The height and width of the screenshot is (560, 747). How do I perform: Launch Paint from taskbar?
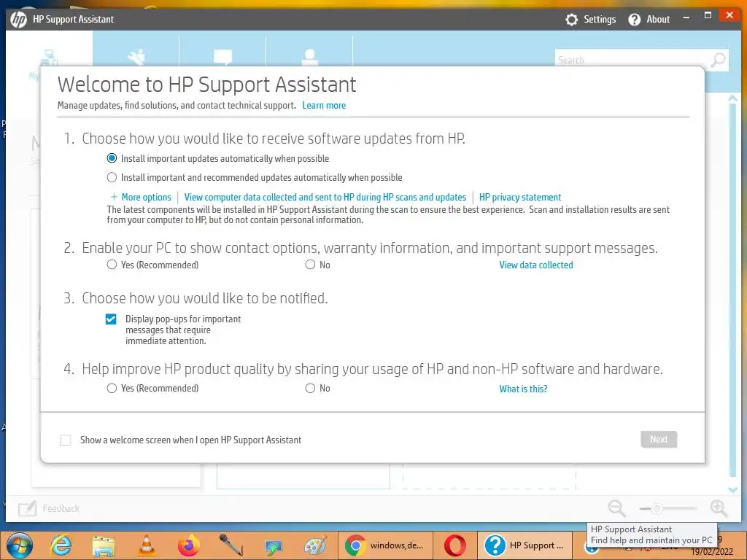pyautogui.click(x=316, y=545)
